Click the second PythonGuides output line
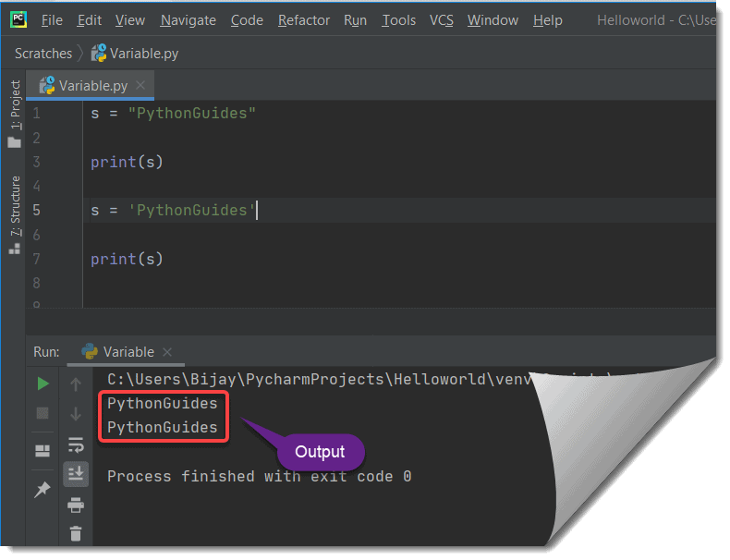Image resolution: width=730 pixels, height=560 pixels. point(163,428)
